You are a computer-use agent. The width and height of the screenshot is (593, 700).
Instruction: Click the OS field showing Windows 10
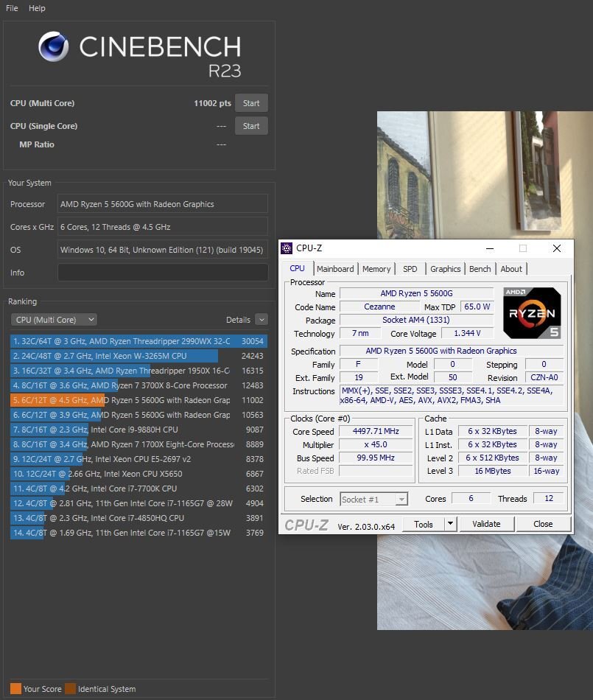(x=163, y=250)
